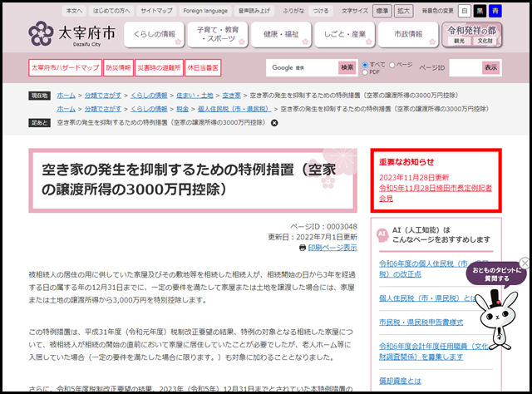
Task: Open the 市政情報 menu
Action: (x=408, y=34)
